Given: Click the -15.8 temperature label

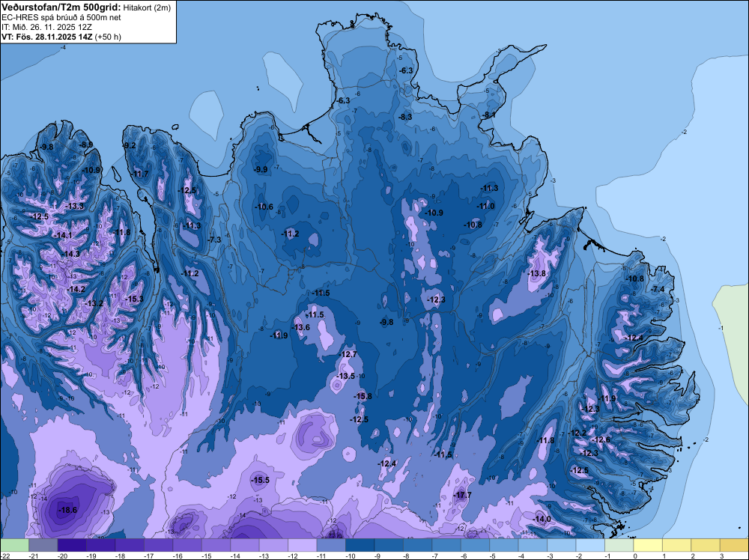Looking at the screenshot, I should pyautogui.click(x=363, y=396).
